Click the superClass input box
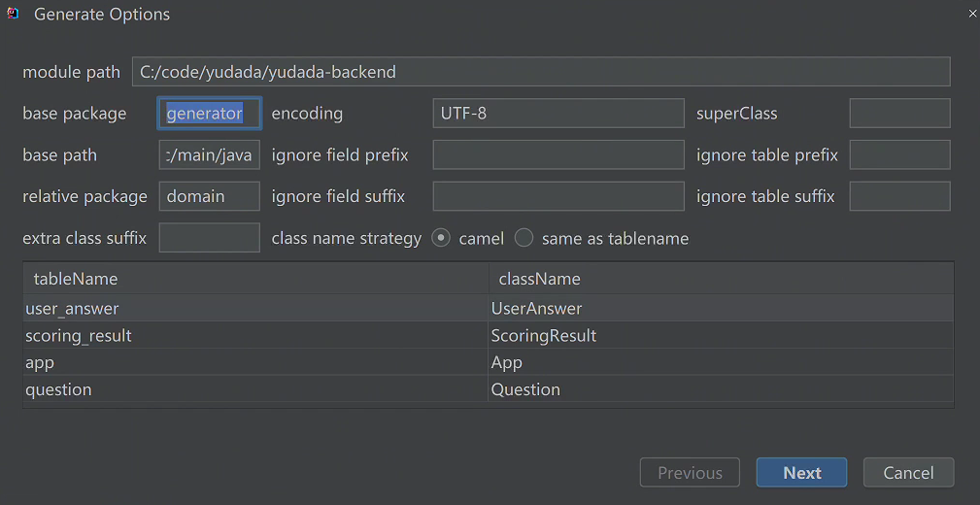Image resolution: width=980 pixels, height=505 pixels. tap(899, 113)
